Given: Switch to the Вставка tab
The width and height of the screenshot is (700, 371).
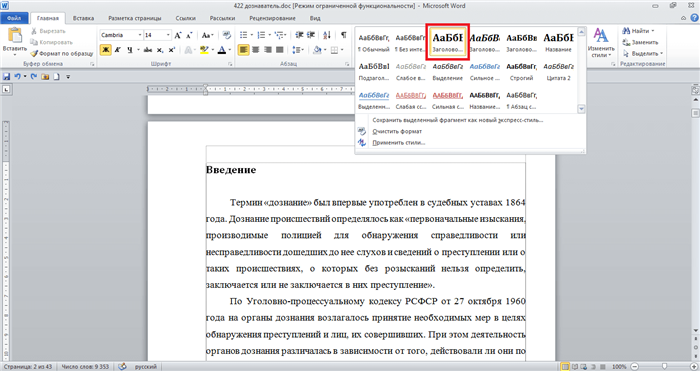Looking at the screenshot, I should pyautogui.click(x=83, y=18).
